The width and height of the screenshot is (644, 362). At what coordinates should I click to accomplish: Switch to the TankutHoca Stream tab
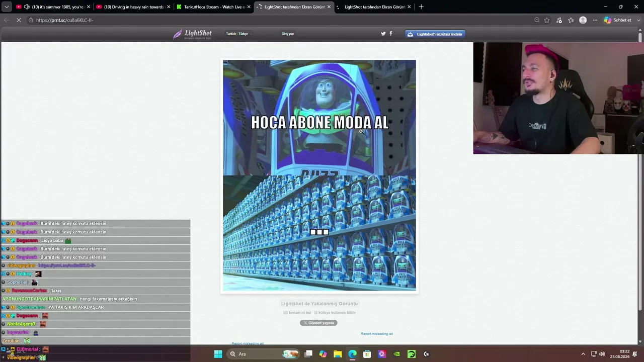point(212,7)
